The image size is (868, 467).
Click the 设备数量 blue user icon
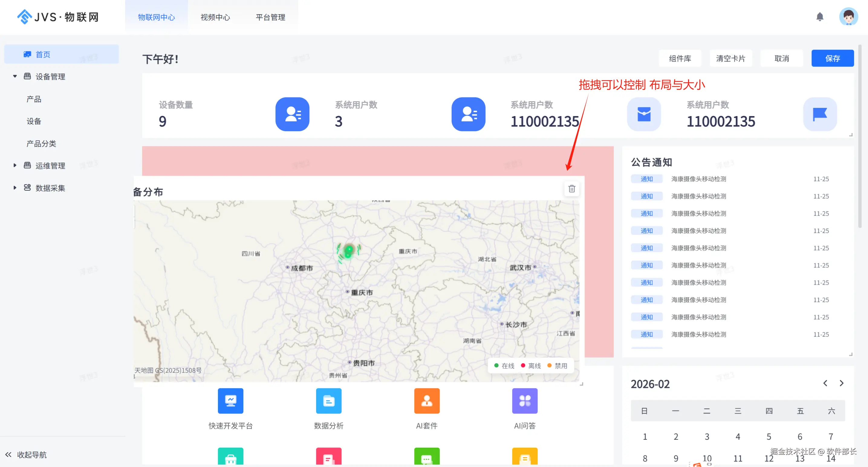tap(292, 114)
